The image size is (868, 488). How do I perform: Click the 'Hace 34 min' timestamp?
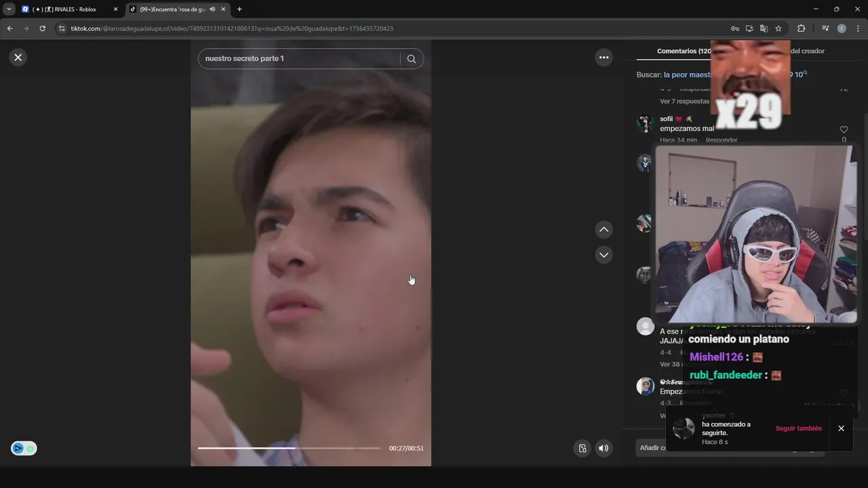coord(678,140)
